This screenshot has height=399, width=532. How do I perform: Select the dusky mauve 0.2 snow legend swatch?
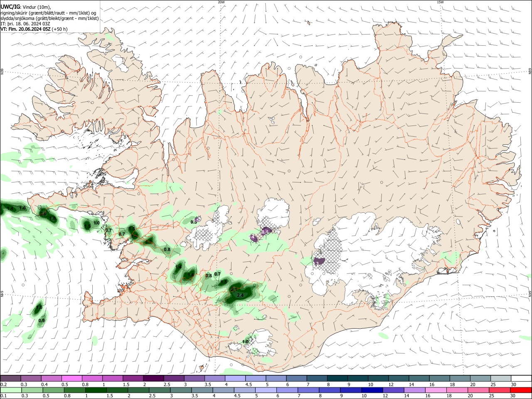[10, 379]
